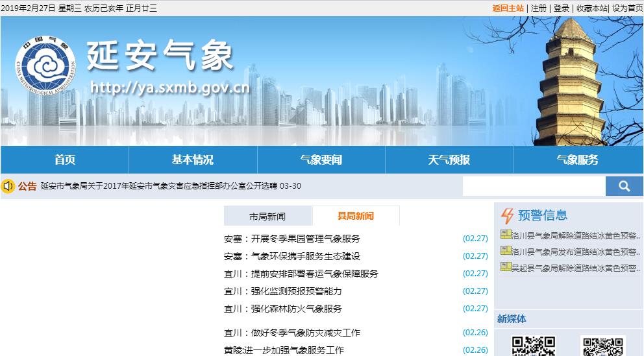644x356 pixels.
Task: Open the 首页 navigation menu item
Action: coord(65,160)
